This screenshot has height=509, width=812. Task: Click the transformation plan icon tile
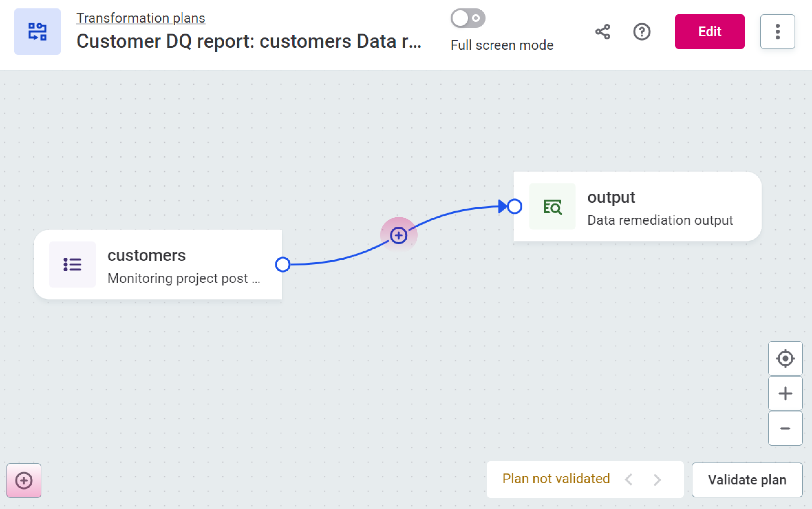(37, 32)
